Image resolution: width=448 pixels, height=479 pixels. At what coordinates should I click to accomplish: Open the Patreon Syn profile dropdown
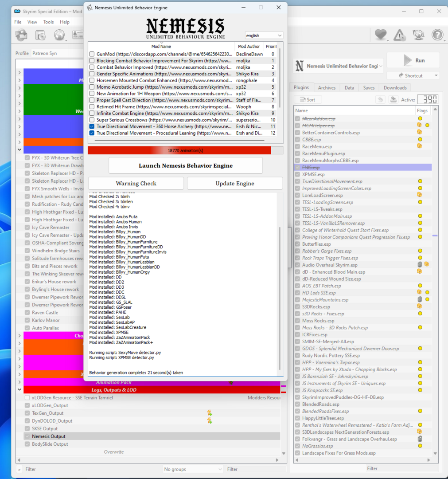tap(57, 53)
